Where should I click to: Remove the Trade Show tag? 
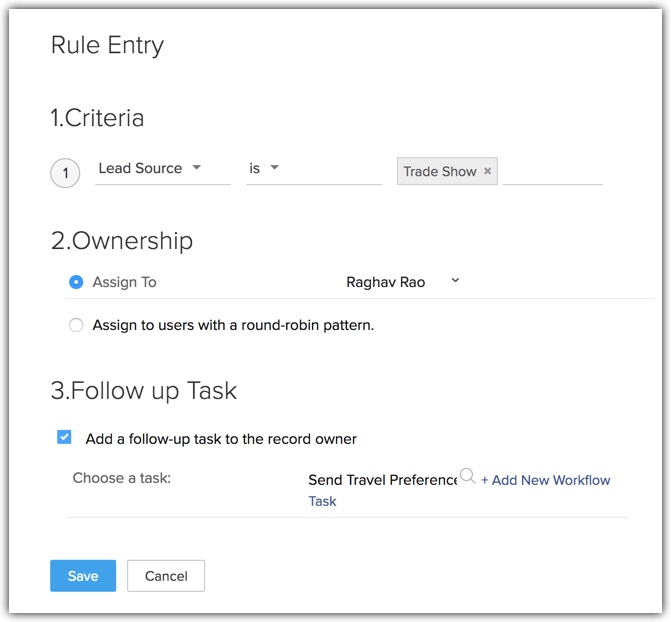488,171
